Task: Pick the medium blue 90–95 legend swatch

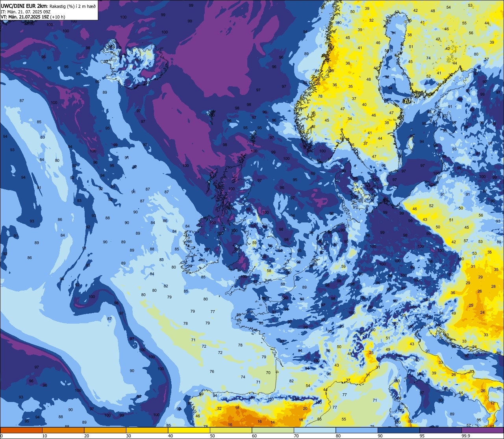Action: [399, 430]
